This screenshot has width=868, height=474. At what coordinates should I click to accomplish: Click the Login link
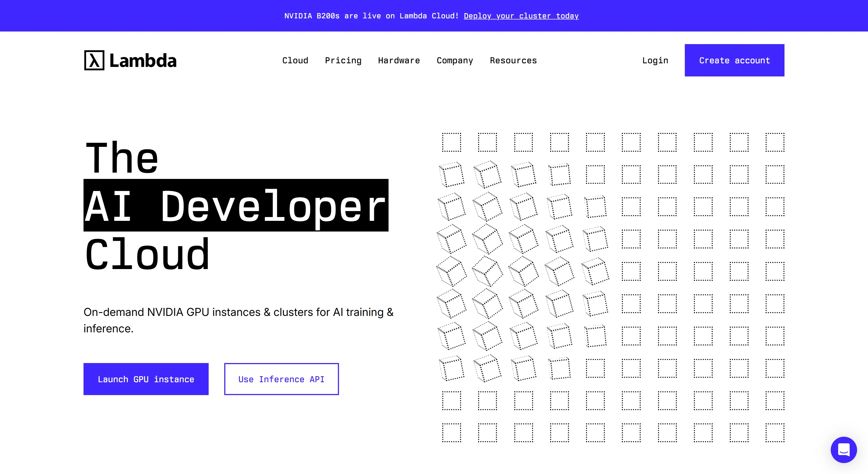tap(655, 60)
